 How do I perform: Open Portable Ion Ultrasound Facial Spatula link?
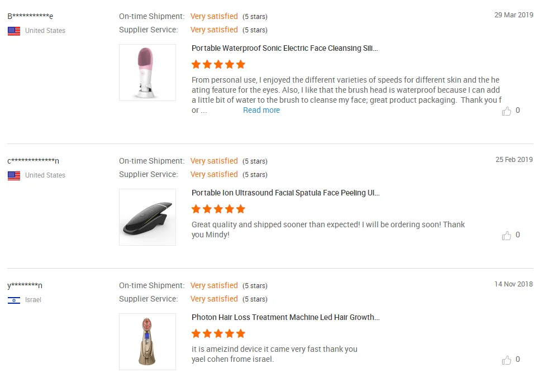[285, 193]
